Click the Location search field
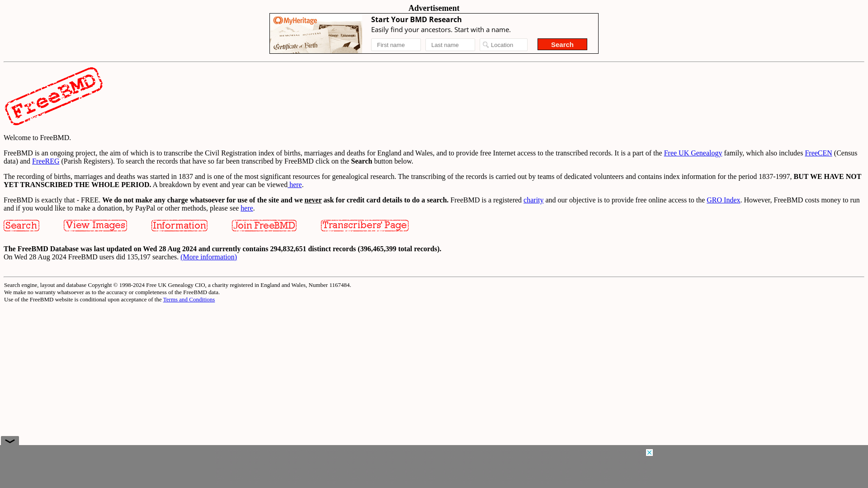The height and width of the screenshot is (488, 868). [503, 45]
